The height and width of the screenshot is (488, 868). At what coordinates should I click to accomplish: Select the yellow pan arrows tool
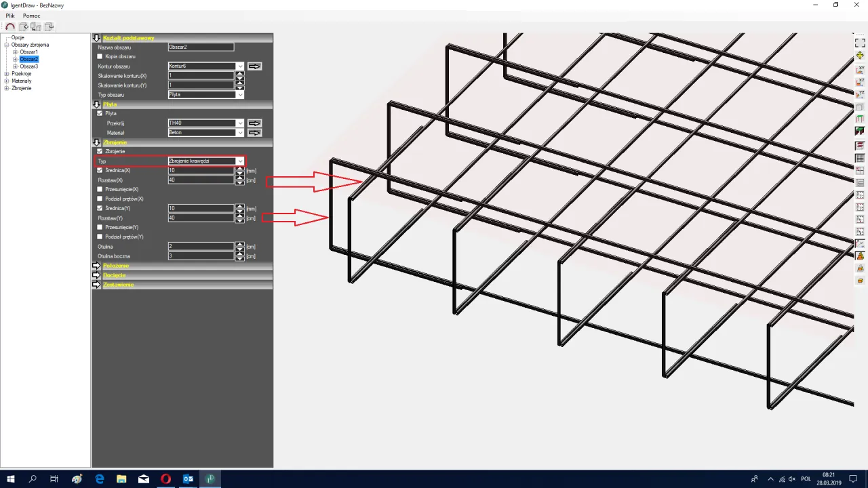[x=860, y=56]
